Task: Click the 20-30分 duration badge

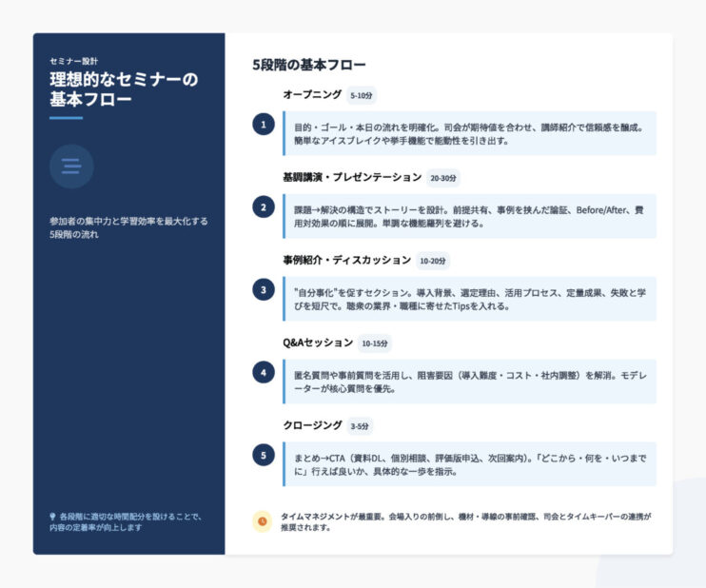Action: (443, 178)
